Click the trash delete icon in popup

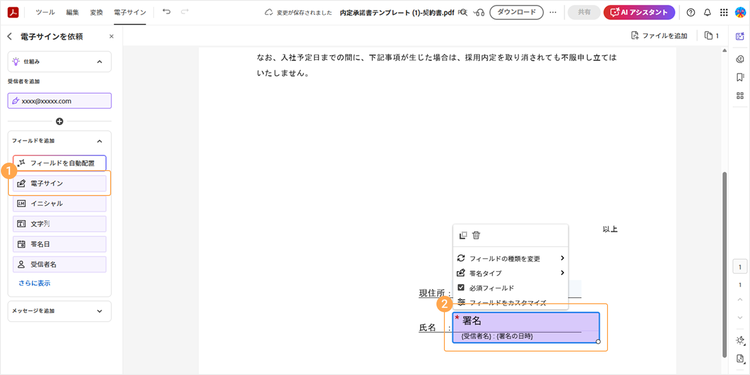point(476,235)
